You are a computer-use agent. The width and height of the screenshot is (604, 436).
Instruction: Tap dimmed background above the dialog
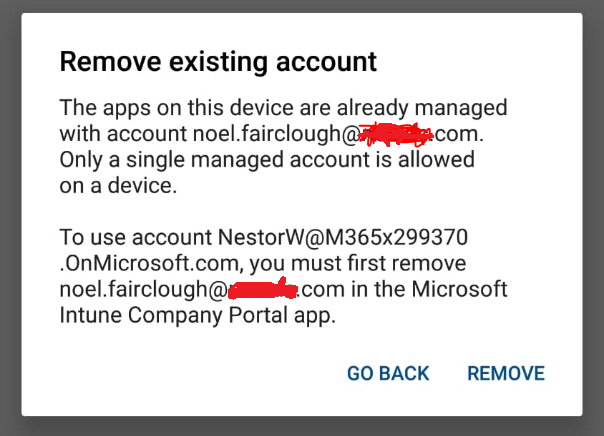[x=302, y=6]
